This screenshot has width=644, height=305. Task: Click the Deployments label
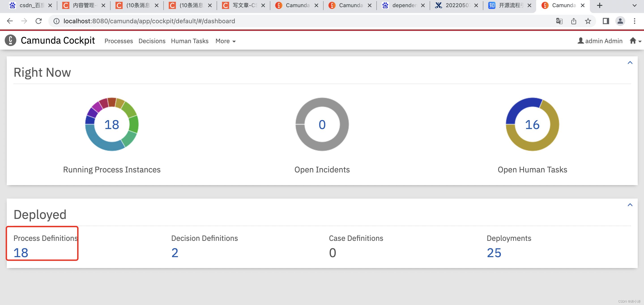pos(509,238)
